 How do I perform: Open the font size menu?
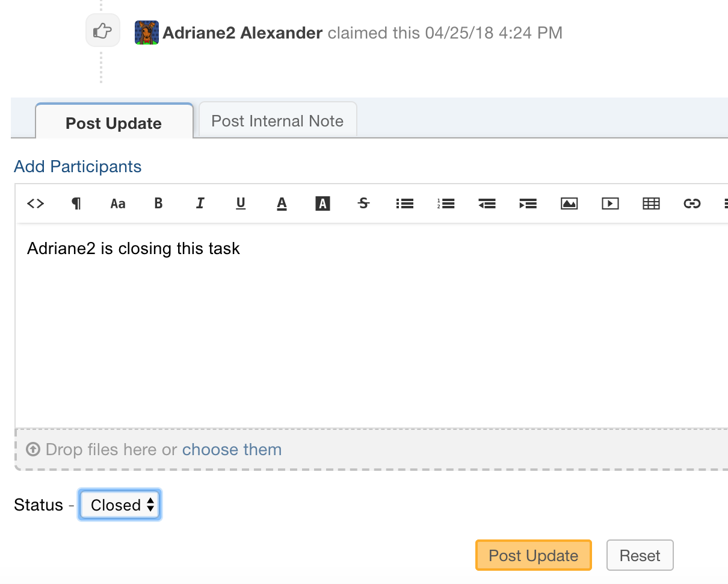pos(118,203)
